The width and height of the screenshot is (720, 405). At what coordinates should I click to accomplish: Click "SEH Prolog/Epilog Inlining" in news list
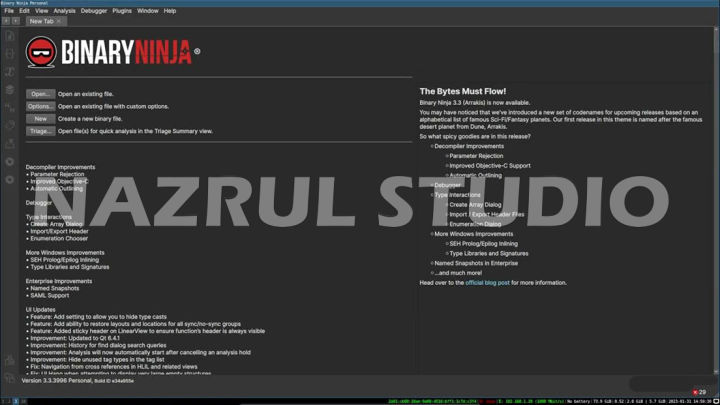483,244
